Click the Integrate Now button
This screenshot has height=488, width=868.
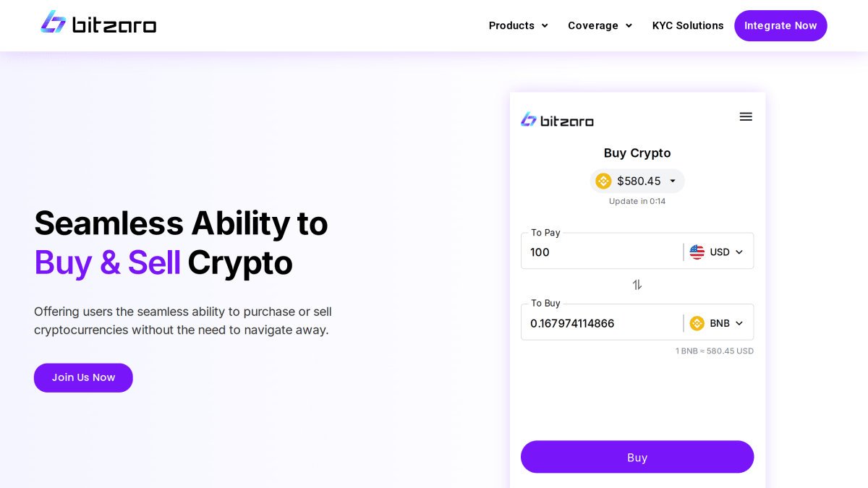780,25
